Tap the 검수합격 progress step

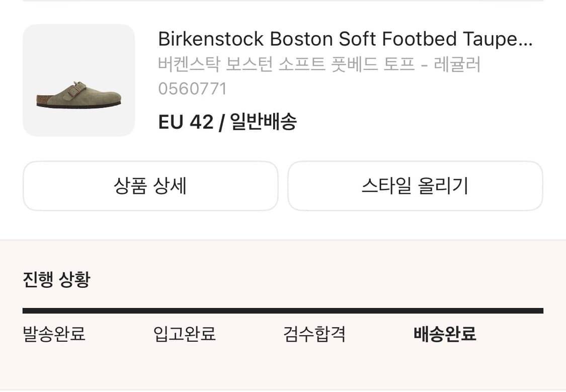(314, 334)
